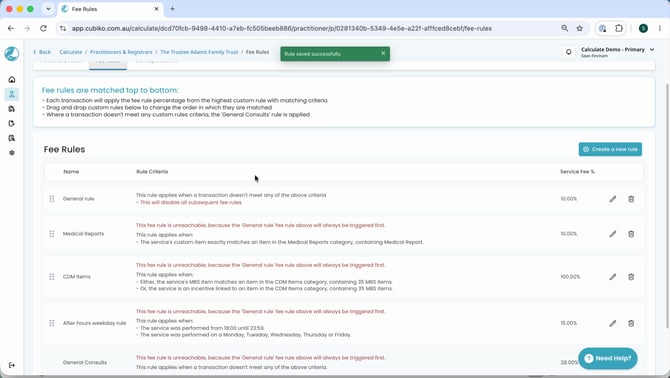The width and height of the screenshot is (670, 378).
Task: Grab the CDM Items drag handle
Action: point(52,276)
